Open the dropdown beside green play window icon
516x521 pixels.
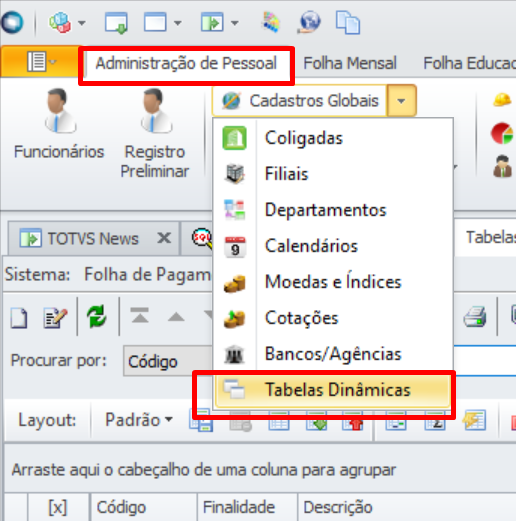pos(235,23)
